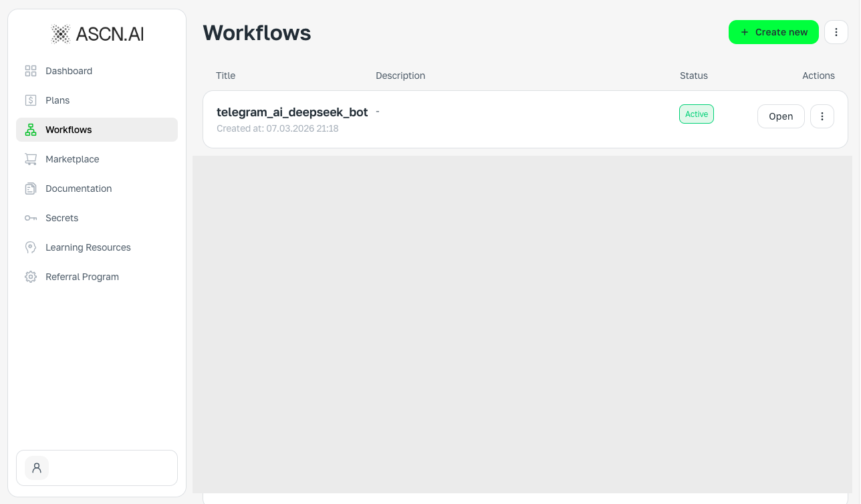Click the Active status badge

[x=697, y=114]
